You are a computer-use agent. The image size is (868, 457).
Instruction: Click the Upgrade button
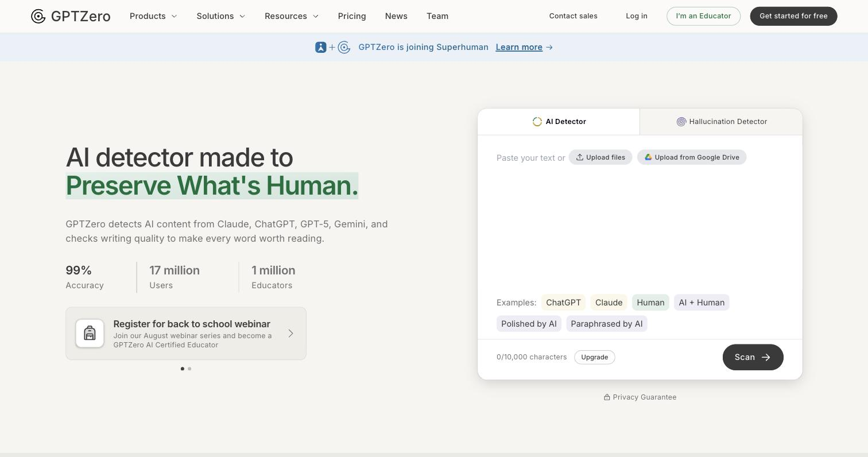(x=595, y=357)
